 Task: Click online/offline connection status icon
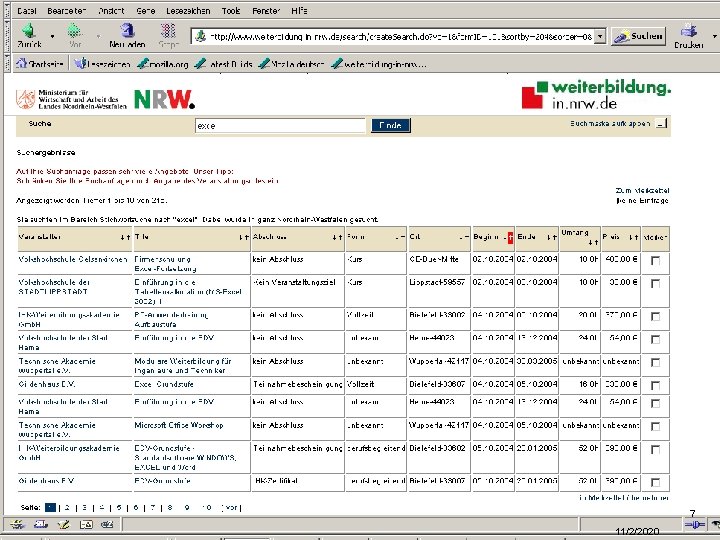click(x=695, y=524)
